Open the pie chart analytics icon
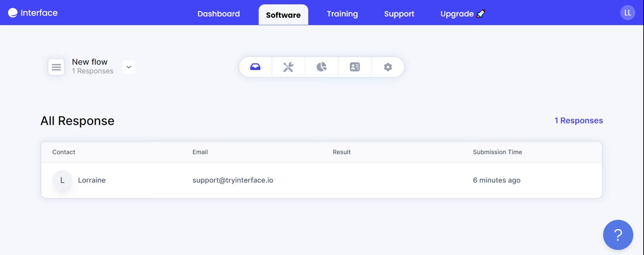Screen dimensions: 644x255 tap(321, 67)
